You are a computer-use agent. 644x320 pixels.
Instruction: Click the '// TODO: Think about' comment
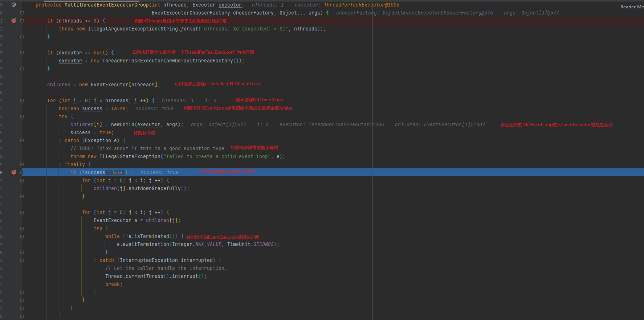[147, 148]
